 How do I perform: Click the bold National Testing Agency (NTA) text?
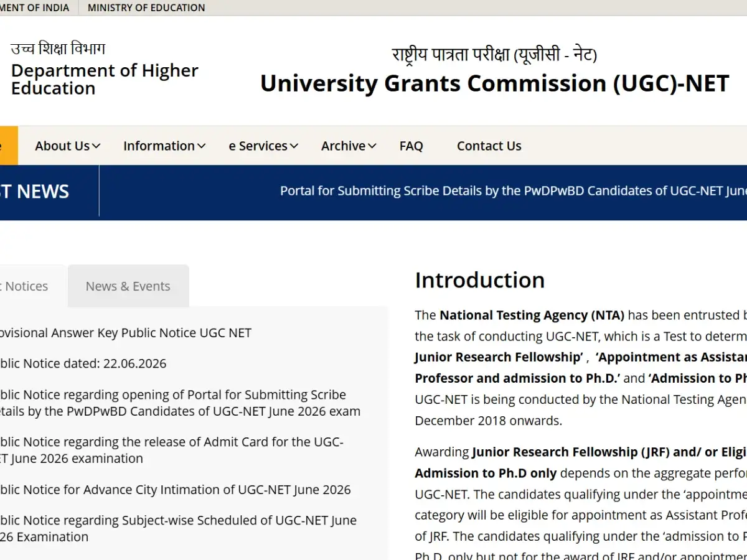coord(532,315)
